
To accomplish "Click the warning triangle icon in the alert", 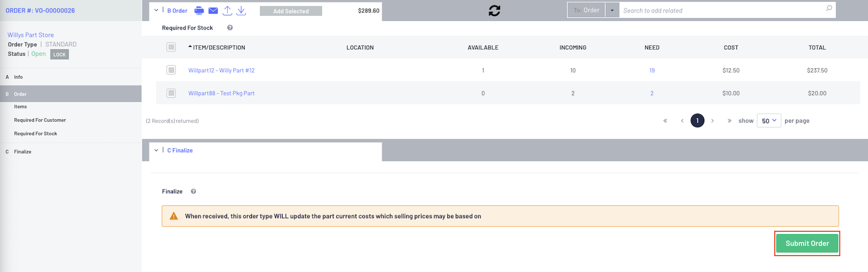I will [173, 216].
